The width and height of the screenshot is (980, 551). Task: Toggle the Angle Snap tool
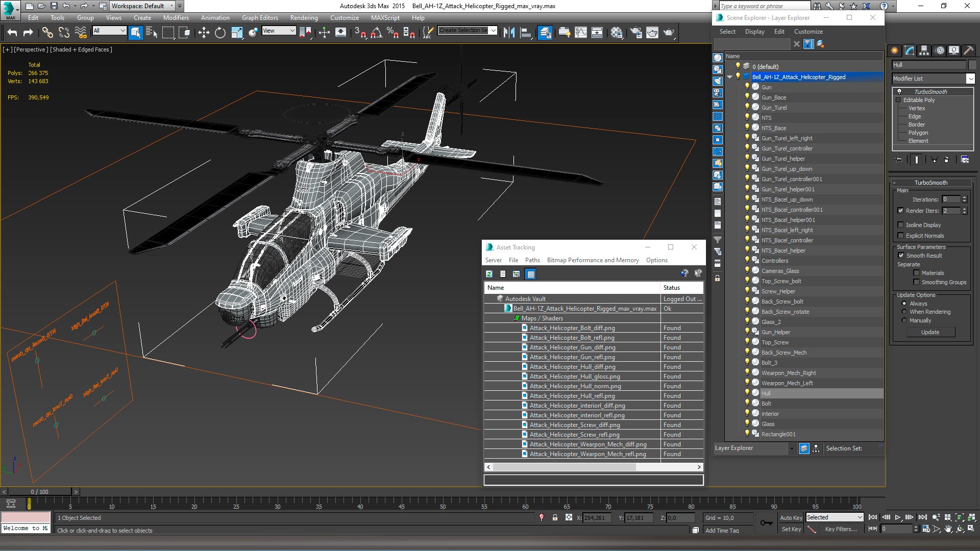pos(377,33)
